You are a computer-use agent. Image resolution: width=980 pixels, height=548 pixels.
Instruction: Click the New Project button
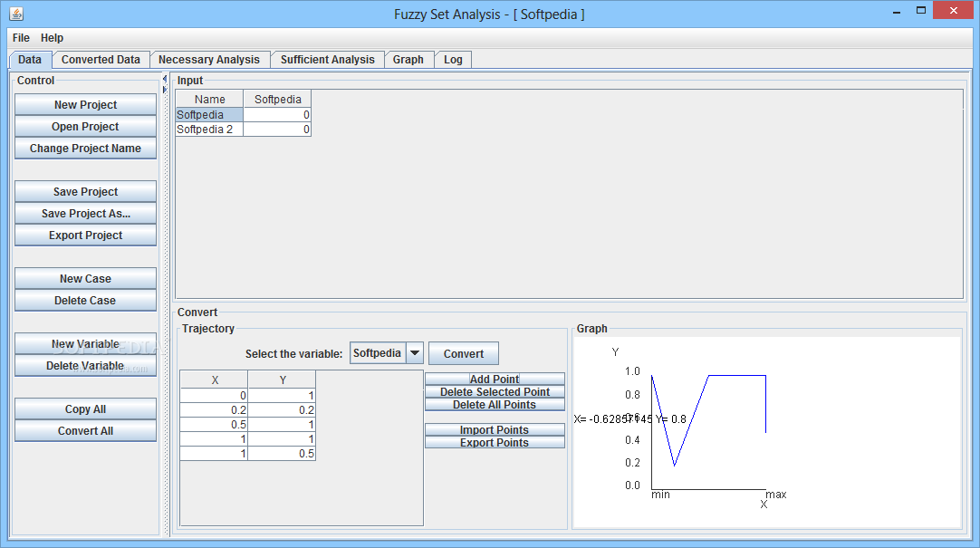[86, 104]
